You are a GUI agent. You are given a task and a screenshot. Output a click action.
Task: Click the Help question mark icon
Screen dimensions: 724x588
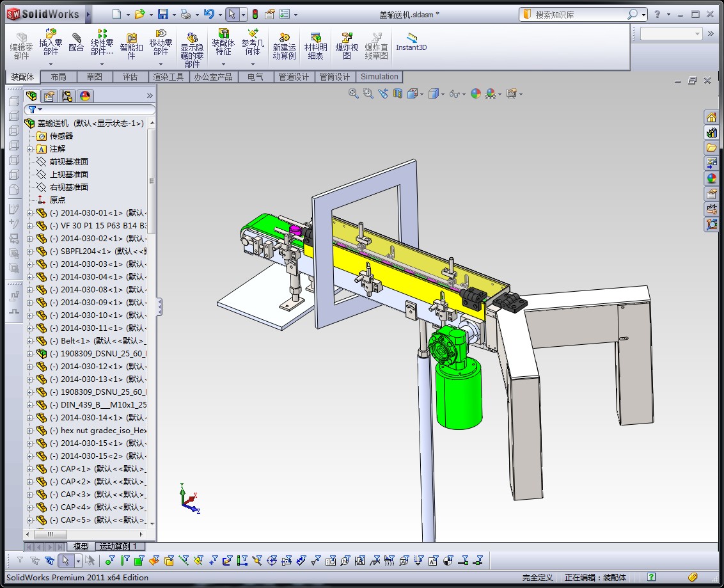tap(657, 15)
